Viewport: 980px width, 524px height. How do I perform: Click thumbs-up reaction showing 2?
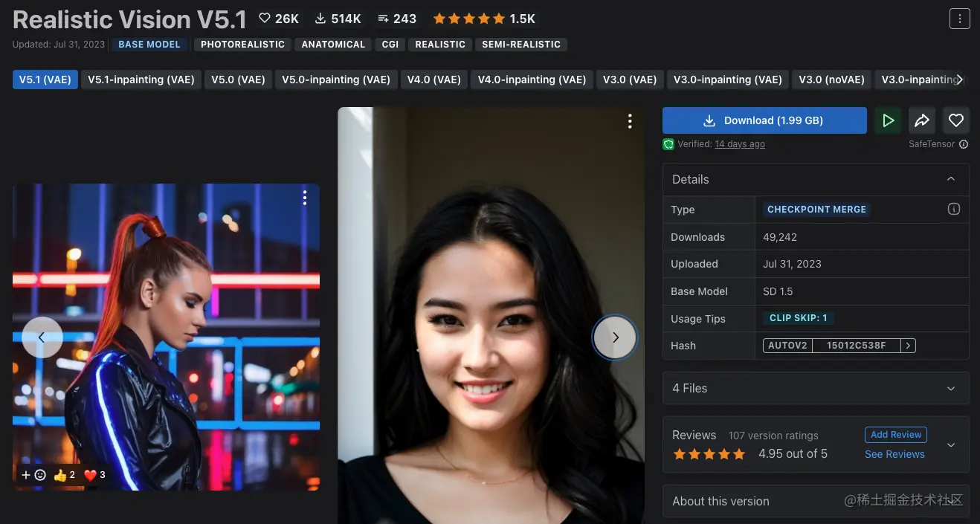click(65, 475)
